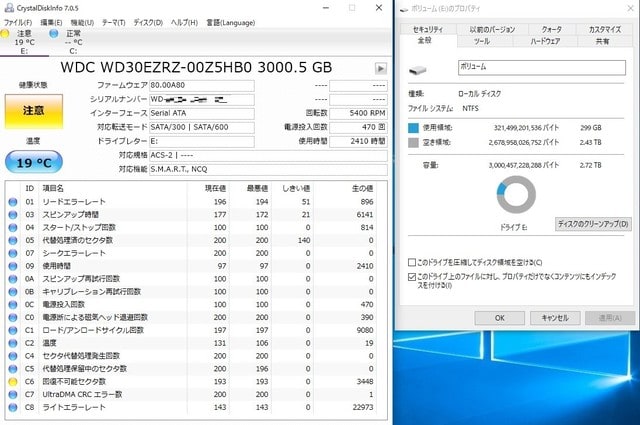This screenshot has width=640, height=425.
Task: Open the 言語(Language) menu
Action: click(231, 22)
